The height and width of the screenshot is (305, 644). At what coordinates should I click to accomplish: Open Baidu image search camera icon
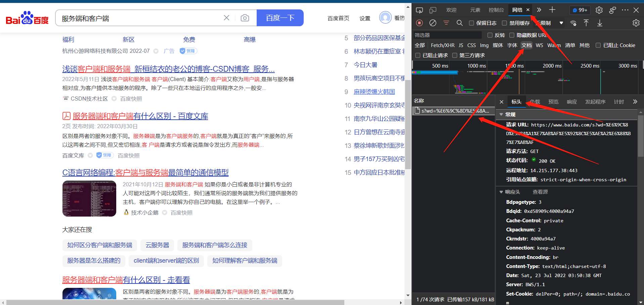pos(245,18)
